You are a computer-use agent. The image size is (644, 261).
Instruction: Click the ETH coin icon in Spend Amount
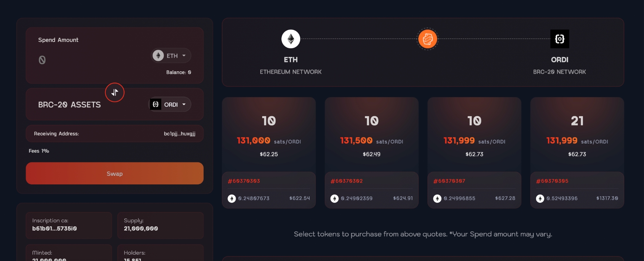pos(158,56)
